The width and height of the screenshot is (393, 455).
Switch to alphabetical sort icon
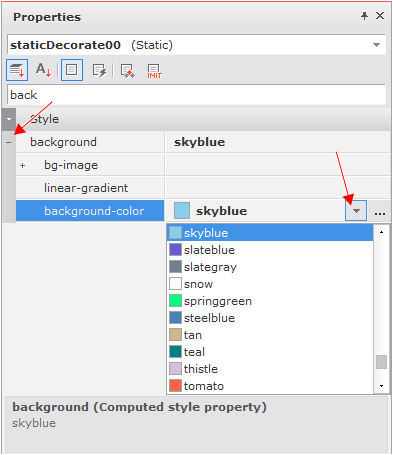coord(44,70)
